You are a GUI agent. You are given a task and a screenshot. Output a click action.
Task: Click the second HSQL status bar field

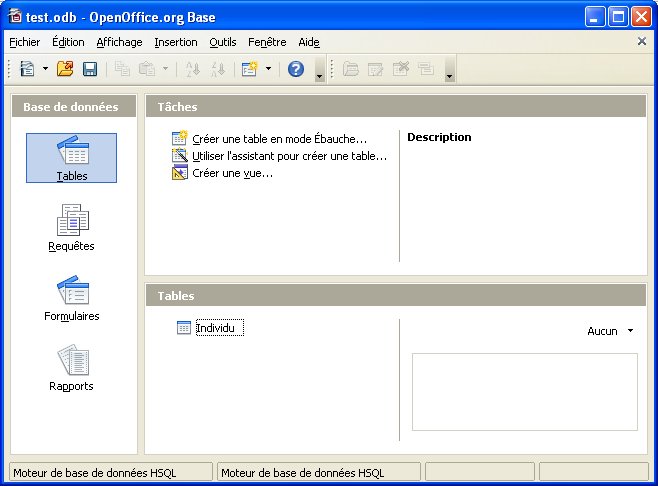[319, 473]
